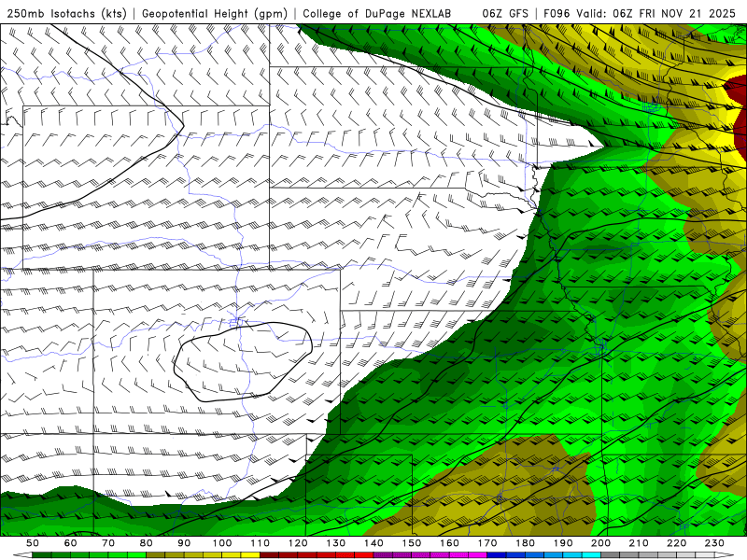This screenshot has height=560, width=747.
Task: Click the 50 knot legend label
Action: 33,543
